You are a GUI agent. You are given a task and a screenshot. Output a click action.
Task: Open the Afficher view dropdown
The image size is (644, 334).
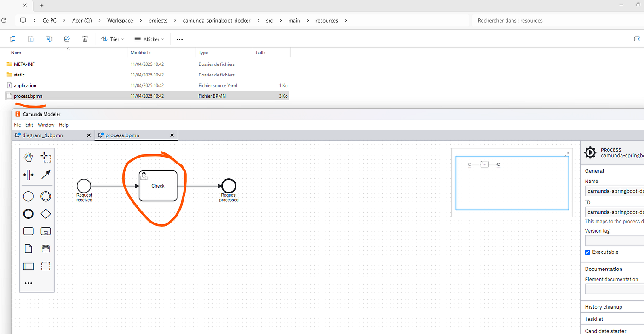149,39
